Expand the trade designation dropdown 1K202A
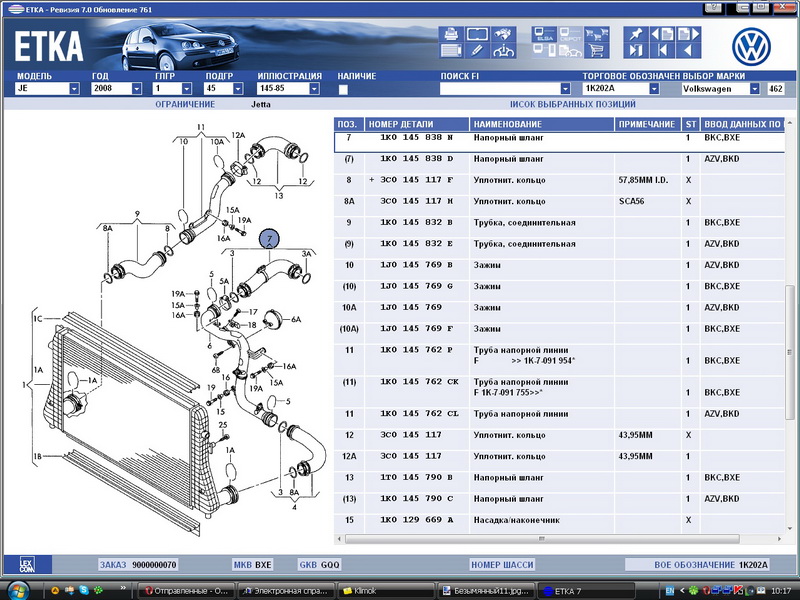800x600 pixels. [x=654, y=89]
